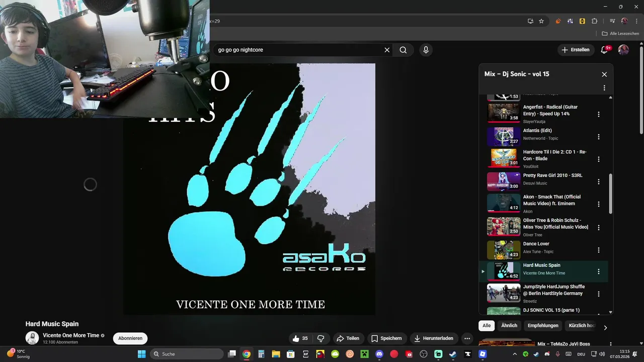Image resolution: width=644 pixels, height=362 pixels.
Task: Open Alle Lesezeichen bookmarks folder
Action: tap(620, 34)
